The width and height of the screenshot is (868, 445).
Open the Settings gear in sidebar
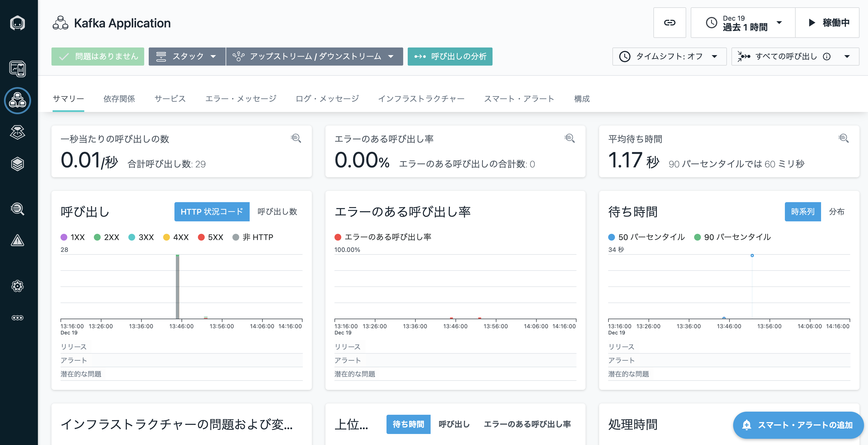point(17,286)
